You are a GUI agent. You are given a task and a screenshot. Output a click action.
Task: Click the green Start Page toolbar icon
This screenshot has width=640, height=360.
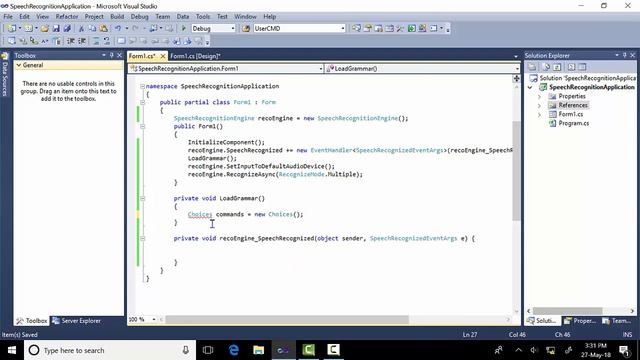tap(411, 29)
